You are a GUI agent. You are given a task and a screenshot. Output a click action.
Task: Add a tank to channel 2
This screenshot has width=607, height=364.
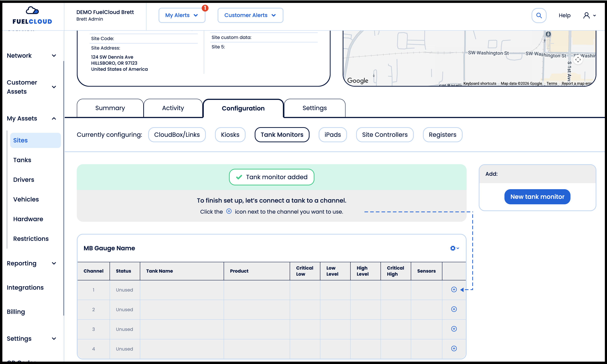pos(454,309)
